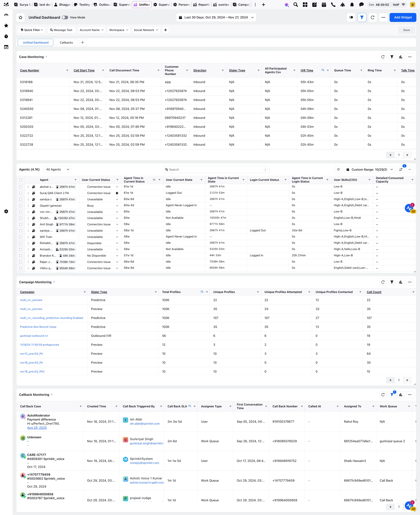Screen dimensions: 420x515
Task: Check the select-all checkbox in Agents table
Action: 21,180
